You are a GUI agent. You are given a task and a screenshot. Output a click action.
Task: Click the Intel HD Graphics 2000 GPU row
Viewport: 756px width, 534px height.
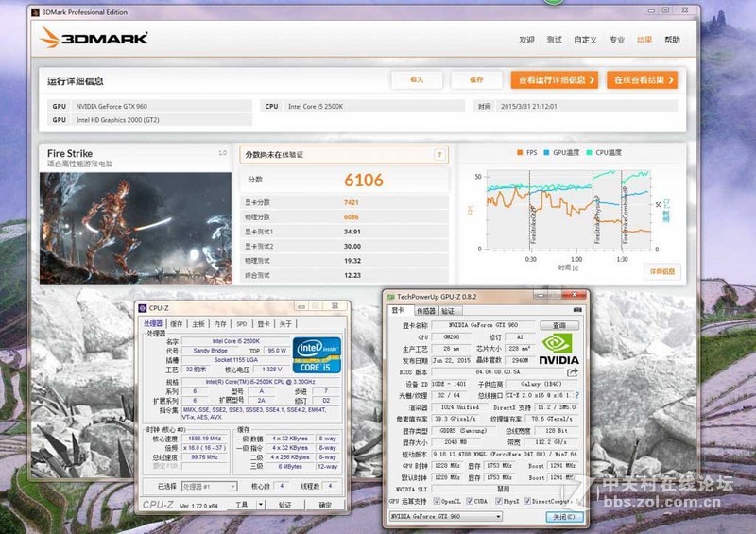[150, 120]
